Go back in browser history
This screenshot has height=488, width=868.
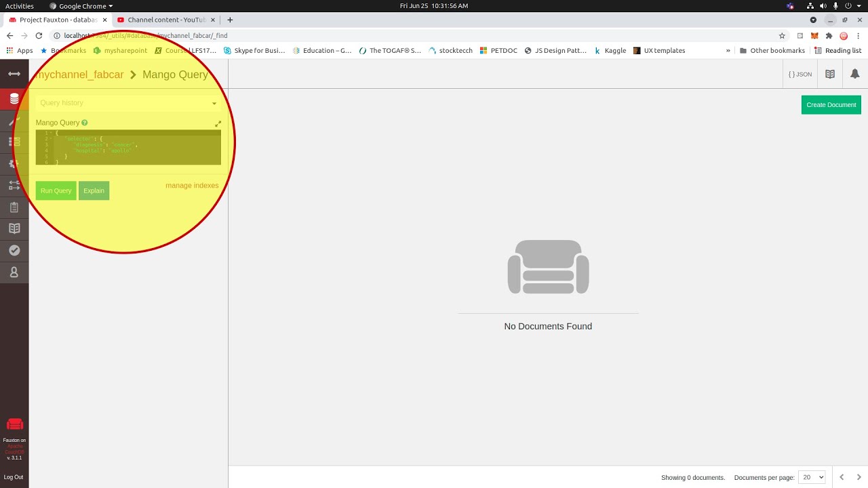coord(9,36)
